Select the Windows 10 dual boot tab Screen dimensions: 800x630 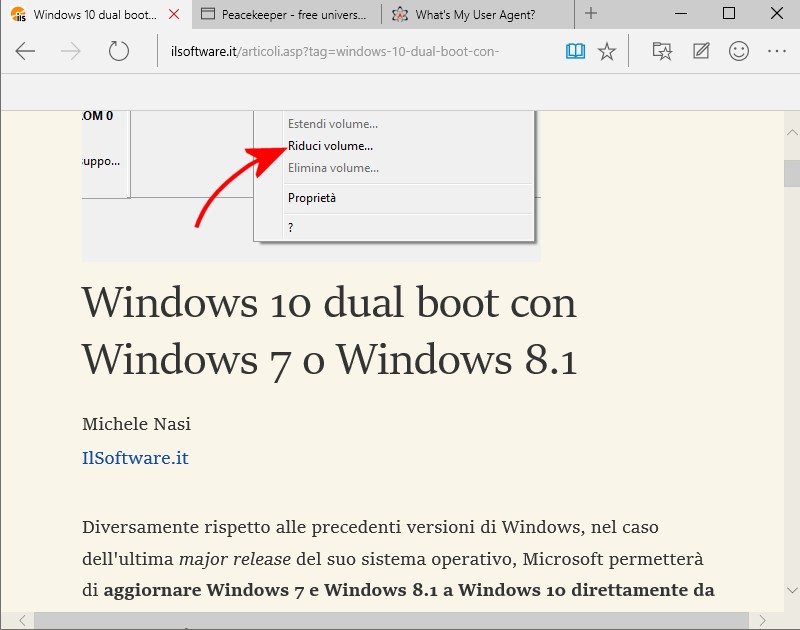[x=97, y=14]
